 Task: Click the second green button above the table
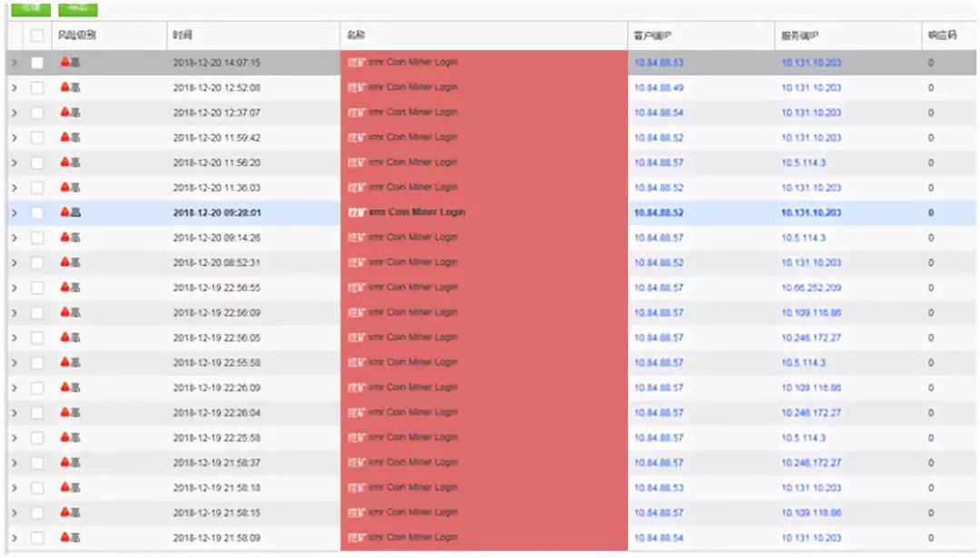(78, 8)
